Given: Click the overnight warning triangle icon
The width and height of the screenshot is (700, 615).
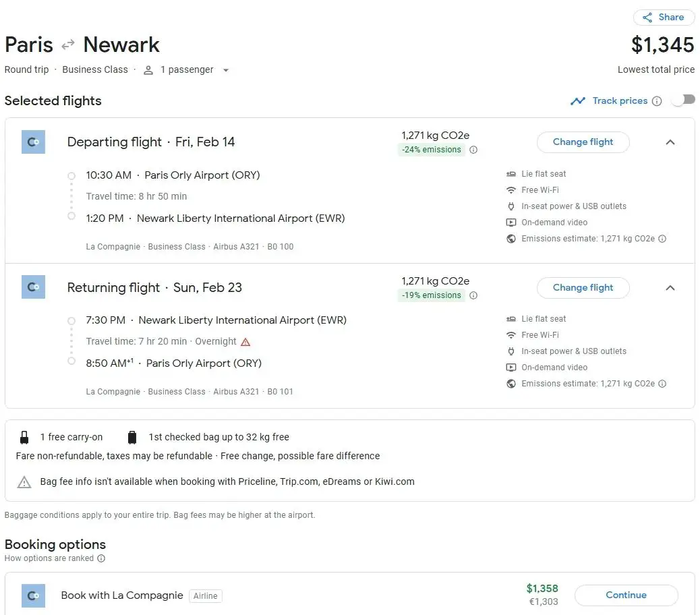Looking at the screenshot, I should pyautogui.click(x=245, y=342).
